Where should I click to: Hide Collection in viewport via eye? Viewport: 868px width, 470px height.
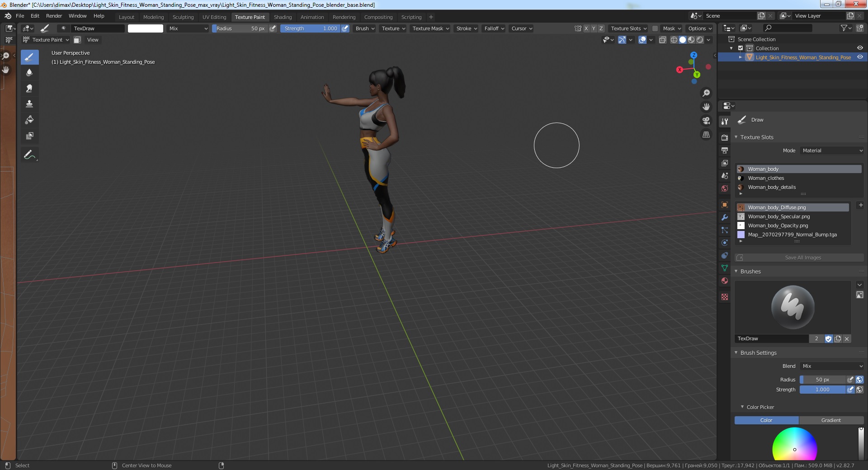click(x=860, y=48)
